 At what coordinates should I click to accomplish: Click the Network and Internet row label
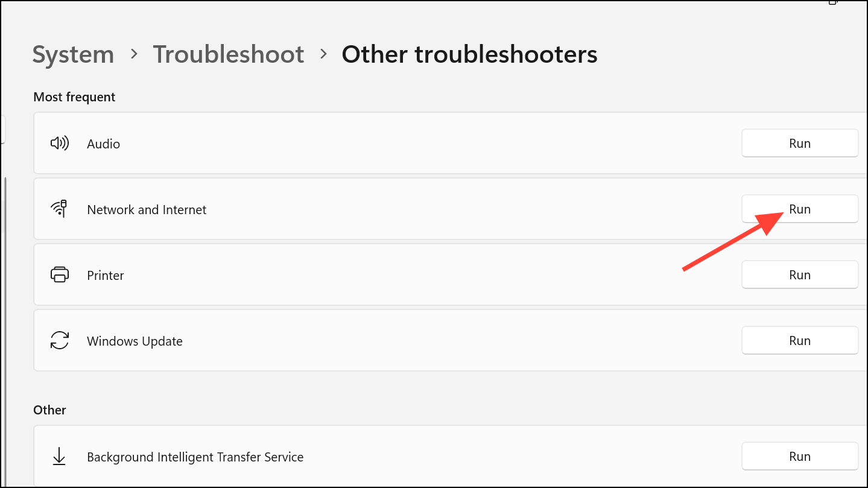[x=147, y=210]
